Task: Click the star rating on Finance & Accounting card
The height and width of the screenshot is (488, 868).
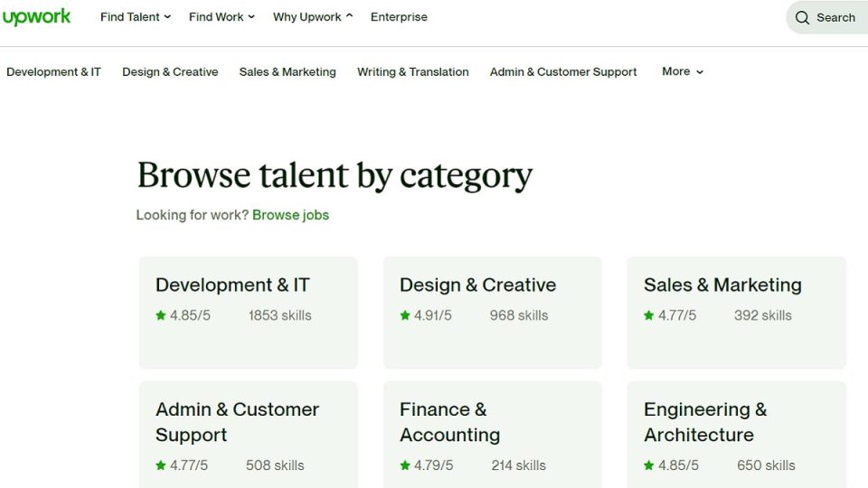Action: [426, 465]
